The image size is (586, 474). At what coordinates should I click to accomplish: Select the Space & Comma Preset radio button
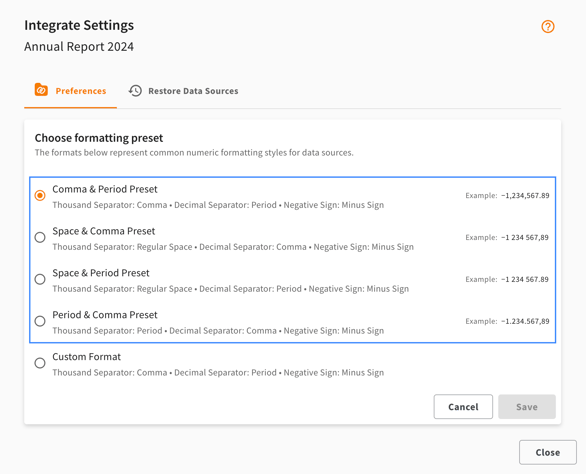(40, 237)
